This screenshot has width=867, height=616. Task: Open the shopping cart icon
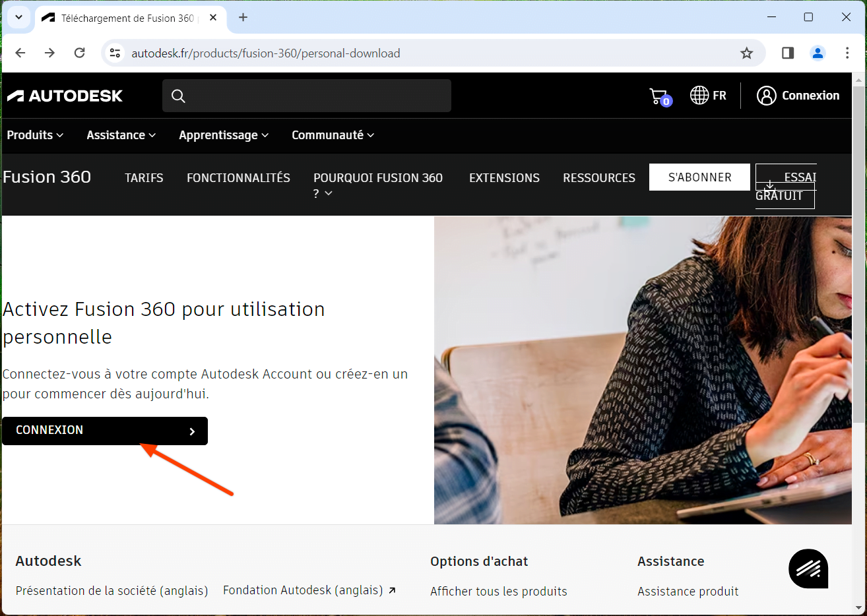660,97
